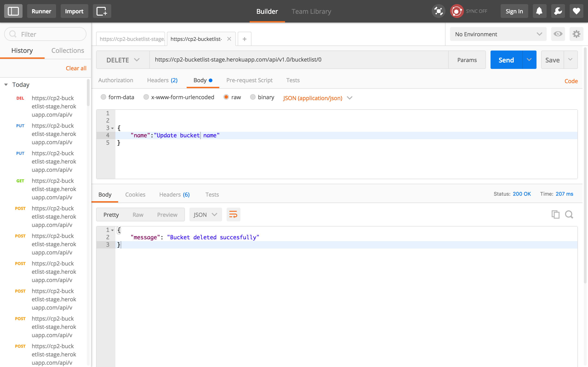
Task: Expand the No Environment selector
Action: [498, 34]
